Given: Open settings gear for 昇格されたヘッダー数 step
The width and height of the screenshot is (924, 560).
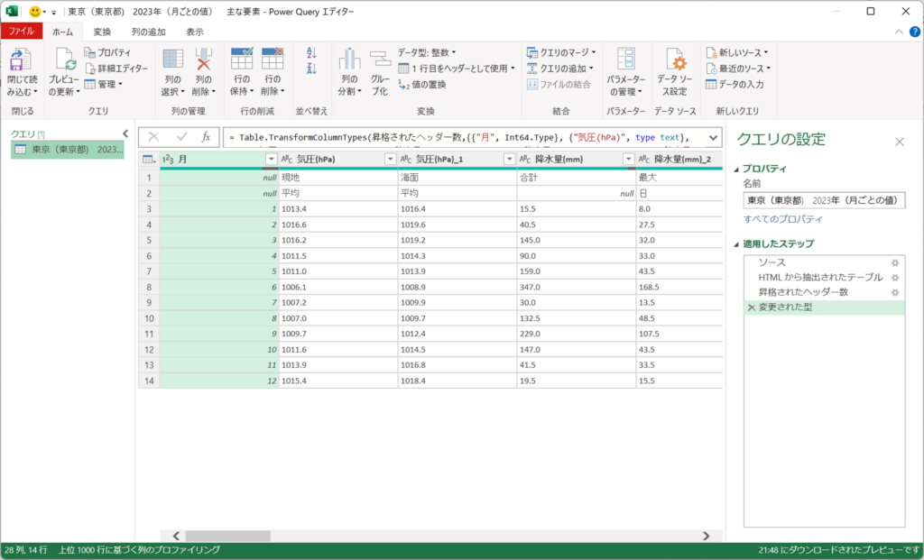Looking at the screenshot, I should click(895, 293).
